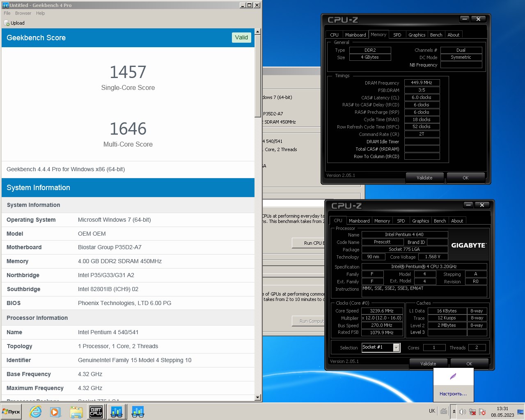Activate first Geekbench taskbar icon
The image size is (525, 420).
click(117, 411)
